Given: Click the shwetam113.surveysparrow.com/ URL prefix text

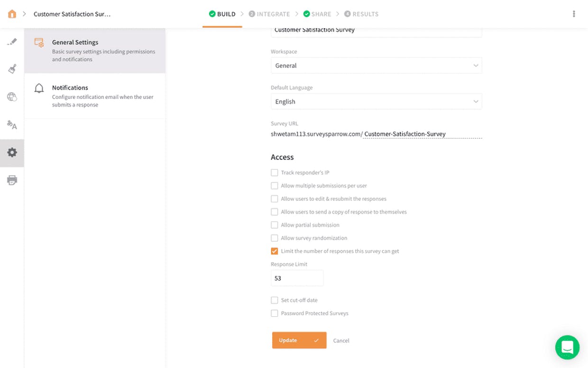Looking at the screenshot, I should click(x=317, y=134).
